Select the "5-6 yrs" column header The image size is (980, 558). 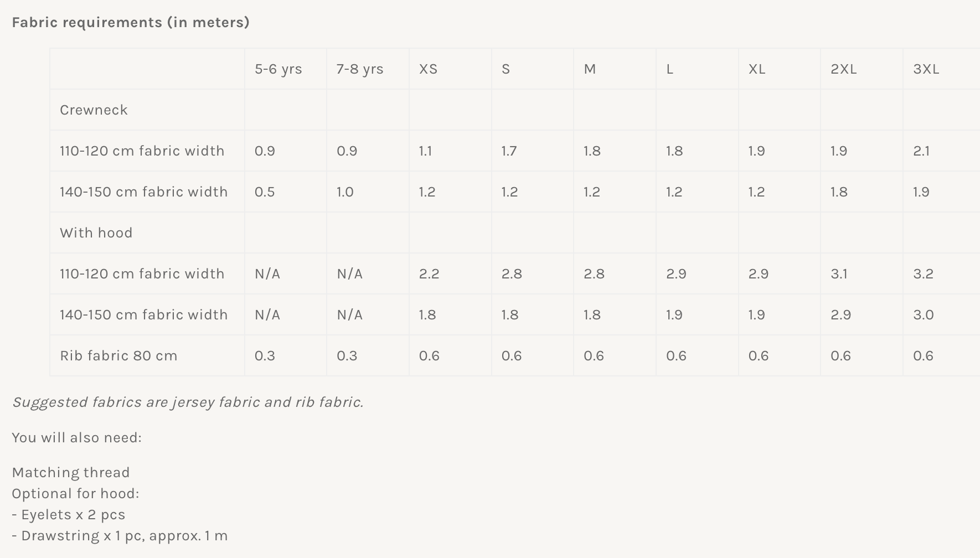278,69
